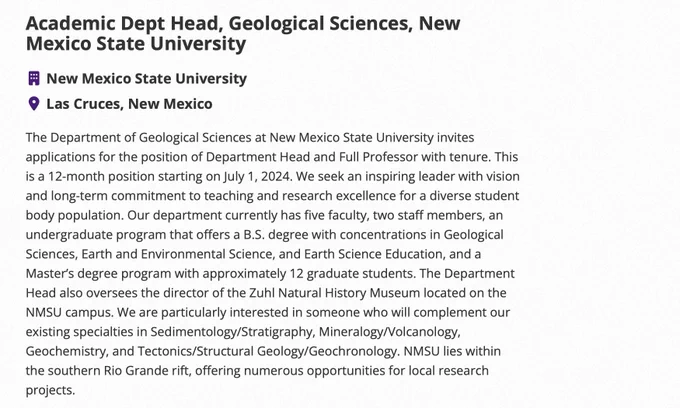Click the phrase 'southern Rio Grande rift'

point(120,371)
